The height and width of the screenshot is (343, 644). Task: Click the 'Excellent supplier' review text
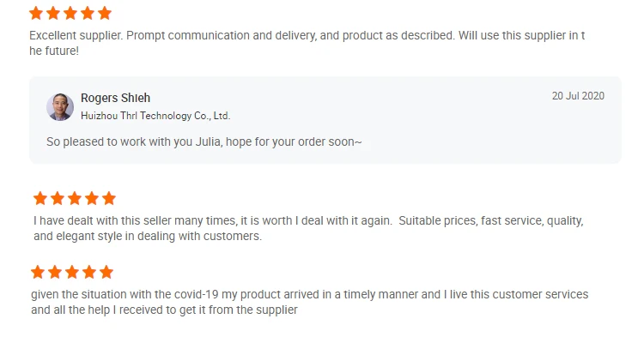307,43
